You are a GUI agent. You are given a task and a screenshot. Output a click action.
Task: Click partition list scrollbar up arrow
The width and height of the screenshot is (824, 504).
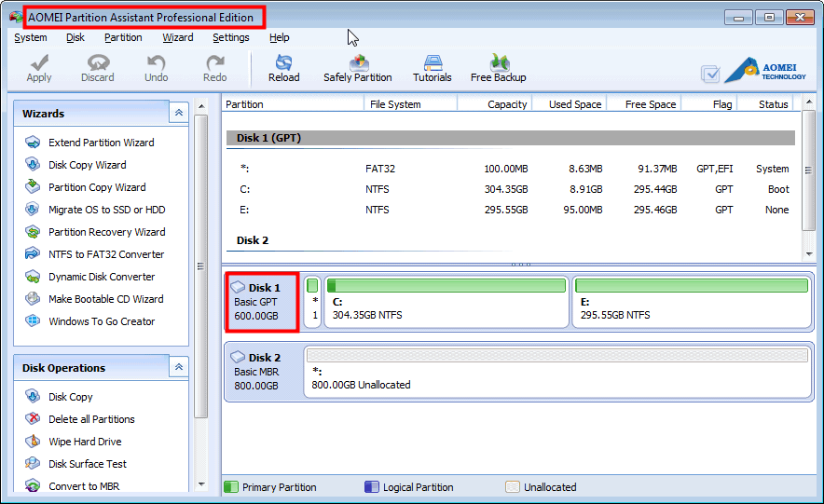click(809, 102)
